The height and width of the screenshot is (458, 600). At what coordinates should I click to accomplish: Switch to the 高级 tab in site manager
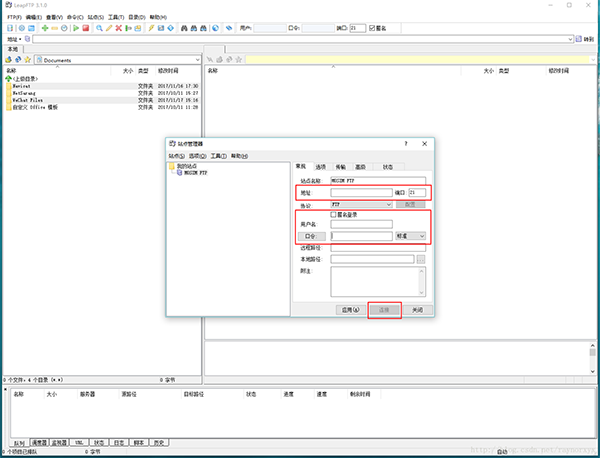(361, 166)
